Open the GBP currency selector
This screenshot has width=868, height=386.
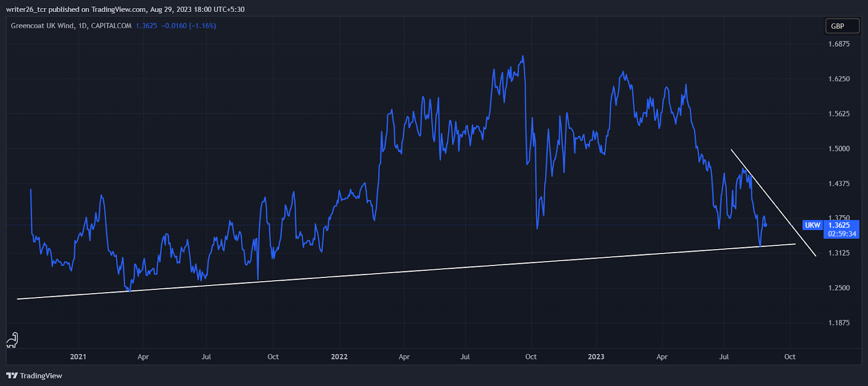[842, 26]
